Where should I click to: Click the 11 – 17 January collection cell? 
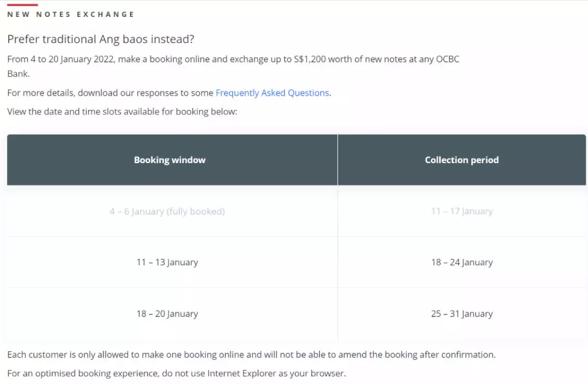click(x=462, y=211)
